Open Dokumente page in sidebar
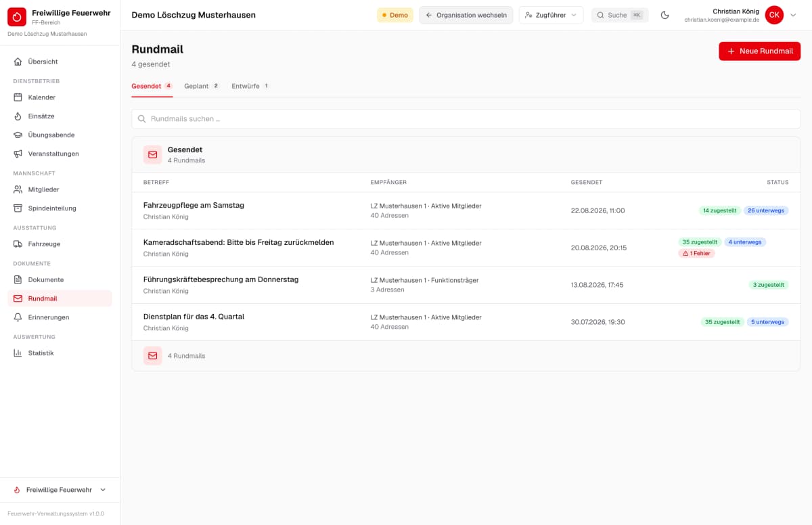Image resolution: width=812 pixels, height=525 pixels. click(60, 279)
